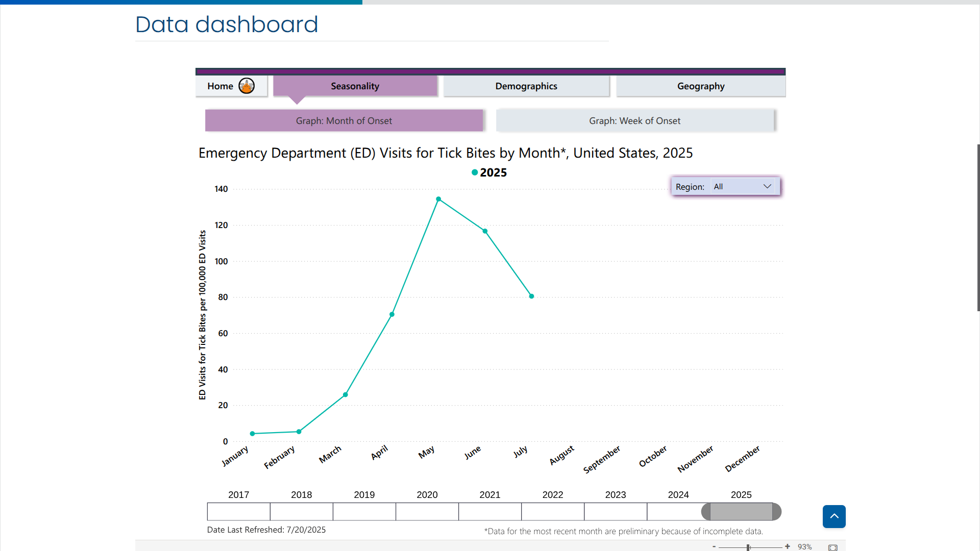This screenshot has width=980, height=551.
Task: Expand the Region list using the chevron arrow
Action: [767, 187]
